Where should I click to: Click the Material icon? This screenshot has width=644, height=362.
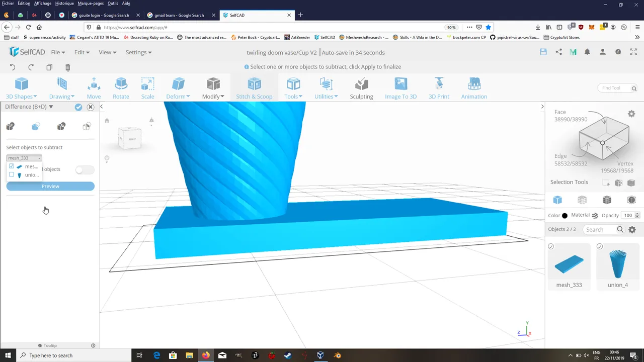pyautogui.click(x=595, y=215)
